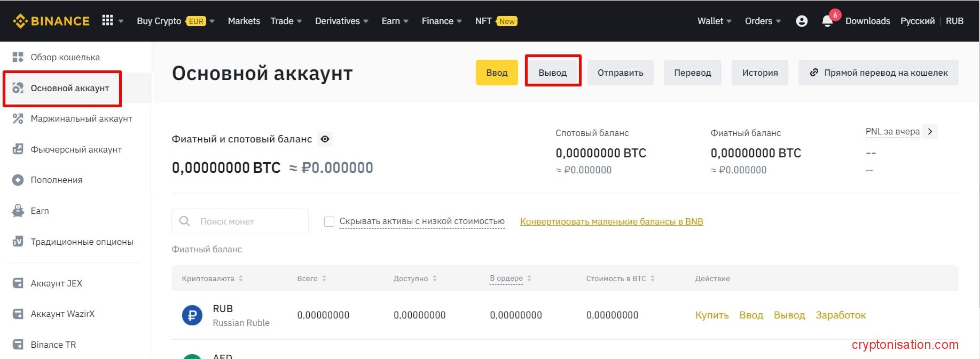Click the RUB ruble coin icon
The width and height of the screenshot is (980, 359).
pyautogui.click(x=192, y=315)
